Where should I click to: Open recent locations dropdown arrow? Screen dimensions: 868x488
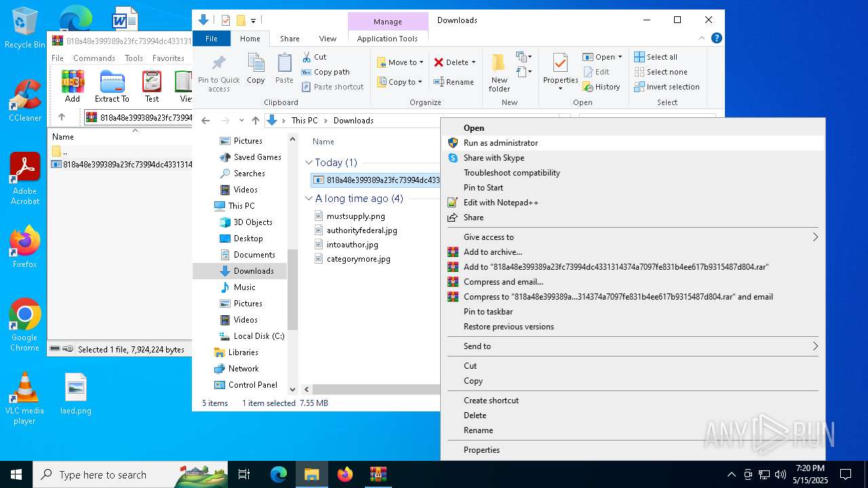pyautogui.click(x=241, y=121)
